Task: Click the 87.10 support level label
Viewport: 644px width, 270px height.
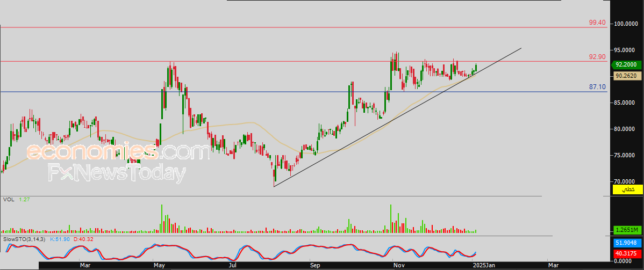Action: tap(597, 86)
